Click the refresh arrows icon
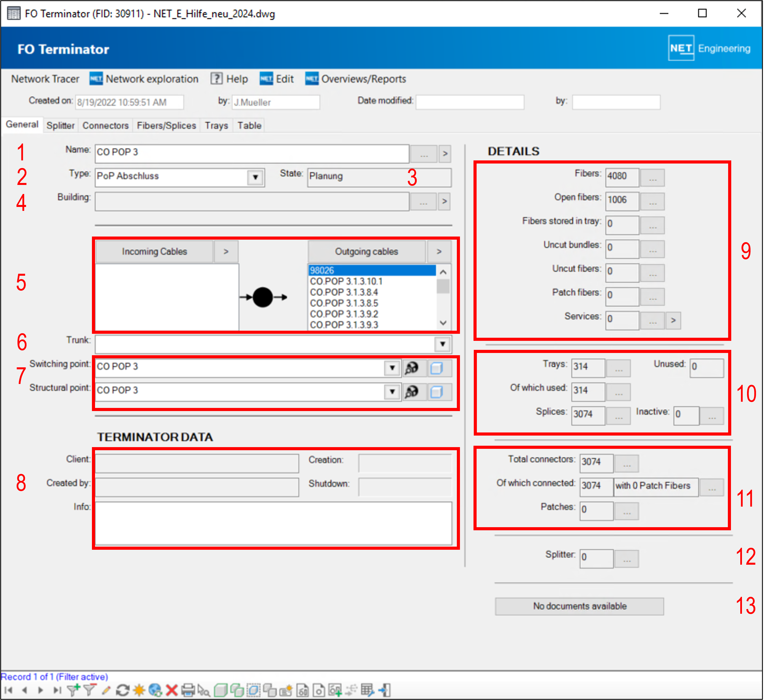Screen dimensions: 771x700 [122, 690]
